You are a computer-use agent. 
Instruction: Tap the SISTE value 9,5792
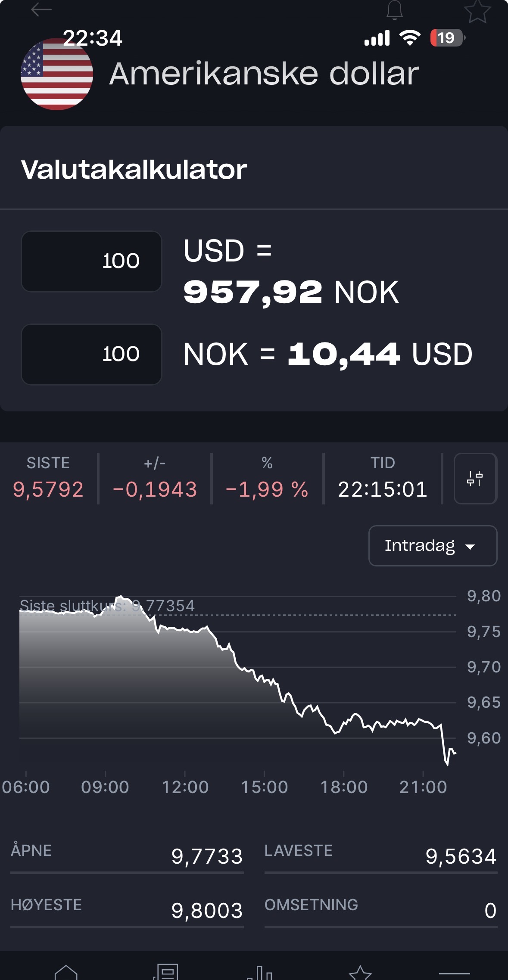48,489
